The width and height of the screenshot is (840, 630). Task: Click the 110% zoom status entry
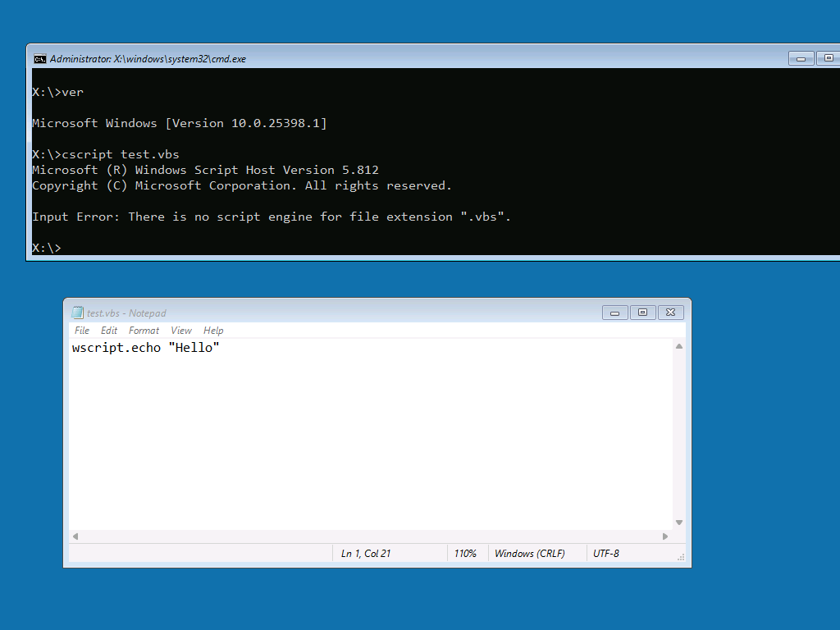465,554
